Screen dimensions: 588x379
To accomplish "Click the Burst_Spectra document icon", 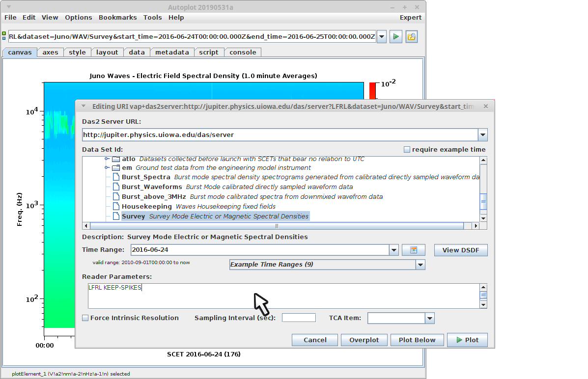I will pyautogui.click(x=116, y=177).
